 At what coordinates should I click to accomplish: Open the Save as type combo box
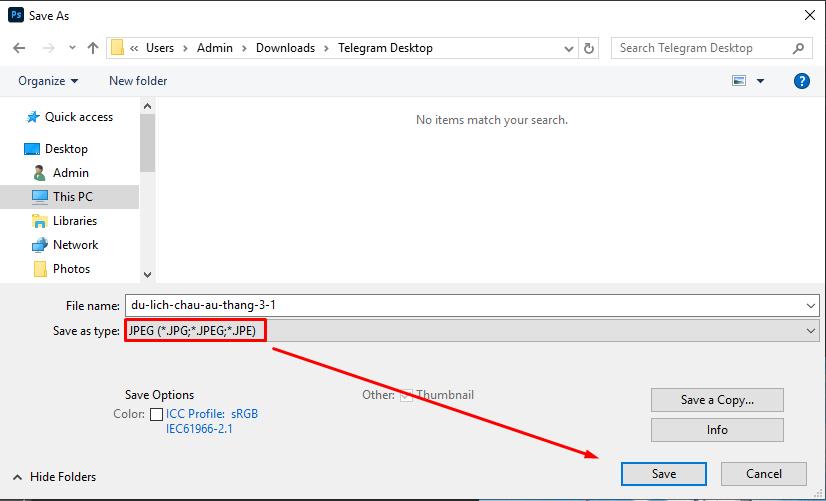click(471, 331)
